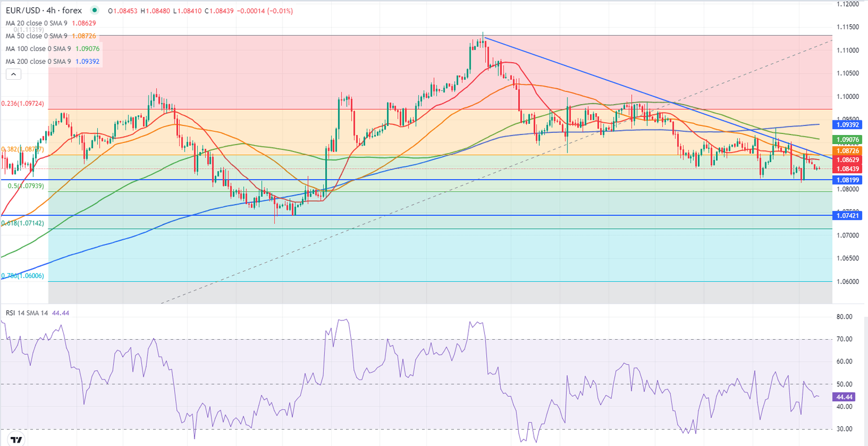Click the EUR/USD 4h forex symbol title
The image size is (868, 446).
(44, 10)
